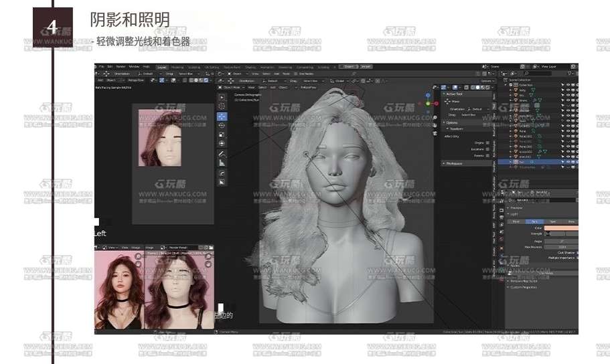Click the blue Z axis on navigation gizmo
Image resolution: width=610 pixels, height=364 pixels.
429,95
